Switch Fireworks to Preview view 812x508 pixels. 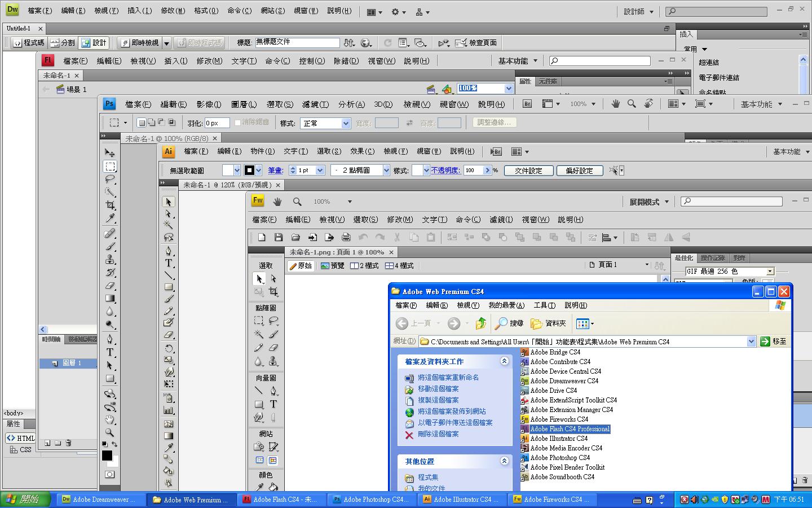point(332,266)
